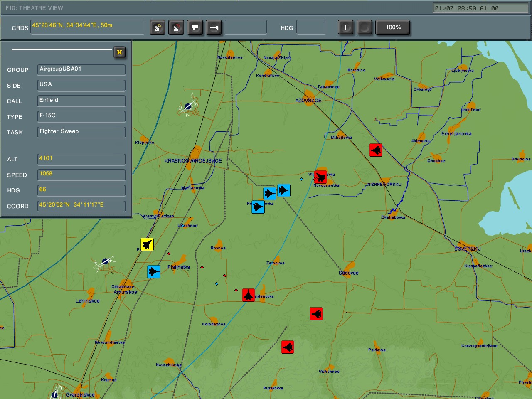Reset zoom using the 100% button
This screenshot has height=399, width=532.
[393, 27]
